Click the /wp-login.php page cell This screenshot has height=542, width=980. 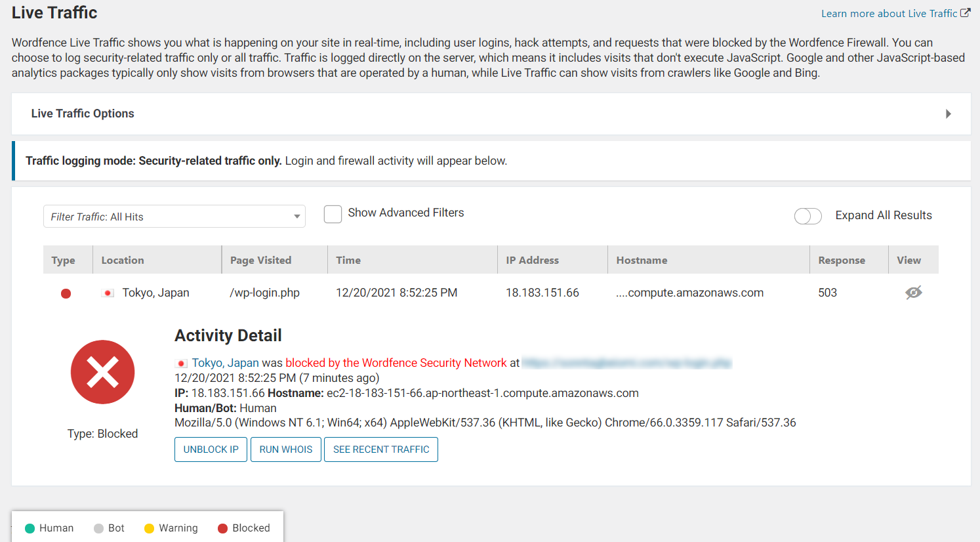[264, 293]
